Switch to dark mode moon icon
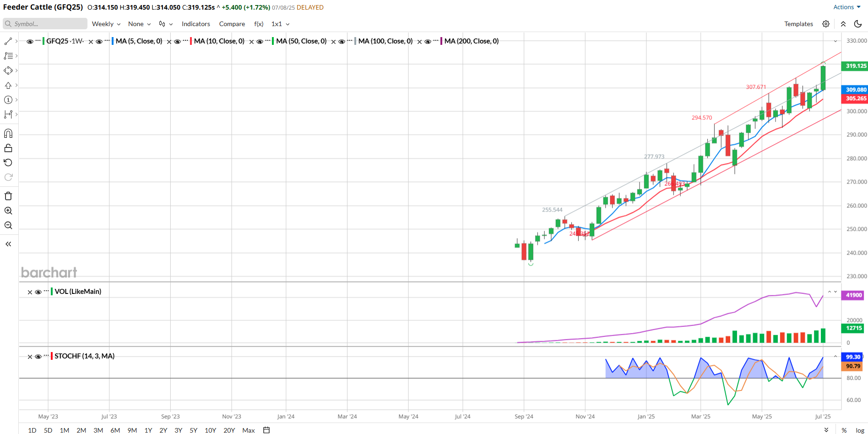This screenshot has height=434, width=868. pyautogui.click(x=858, y=24)
